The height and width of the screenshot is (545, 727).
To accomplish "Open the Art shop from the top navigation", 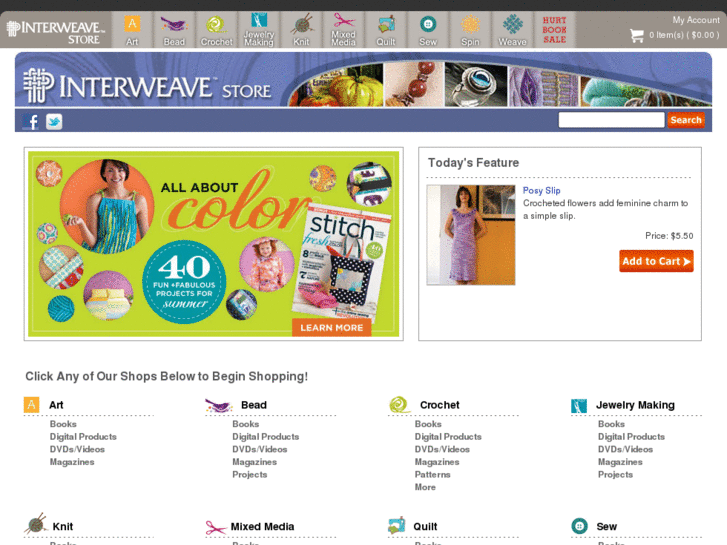I will point(132,30).
